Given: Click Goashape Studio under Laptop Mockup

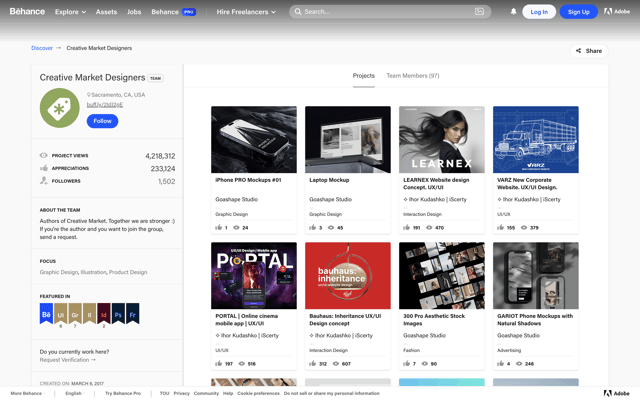Looking at the screenshot, I should (330, 199).
